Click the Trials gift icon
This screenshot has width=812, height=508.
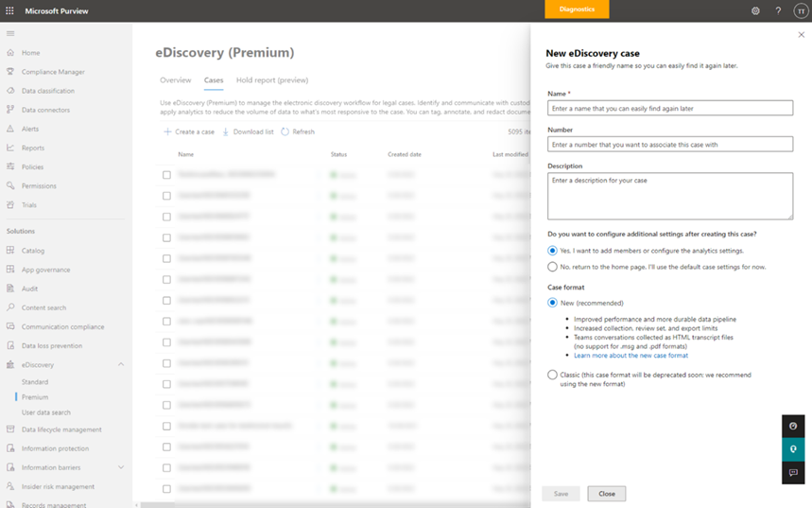click(10, 204)
